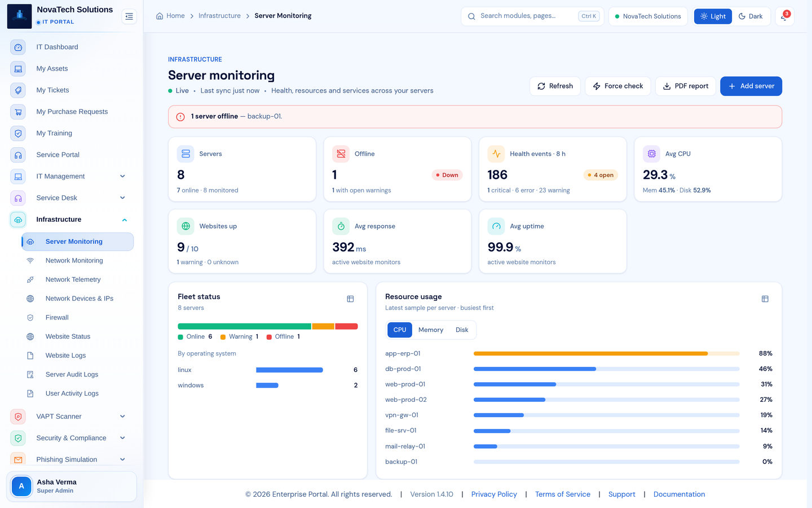Click the Down status badge

pos(447,175)
